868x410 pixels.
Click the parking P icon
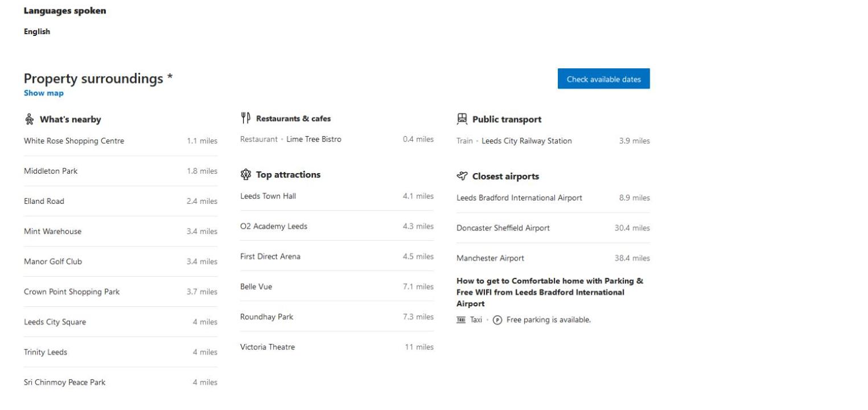497,320
